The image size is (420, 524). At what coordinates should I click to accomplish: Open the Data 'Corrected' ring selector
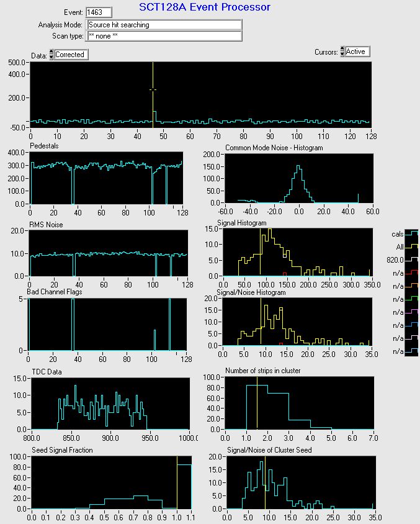pos(71,55)
